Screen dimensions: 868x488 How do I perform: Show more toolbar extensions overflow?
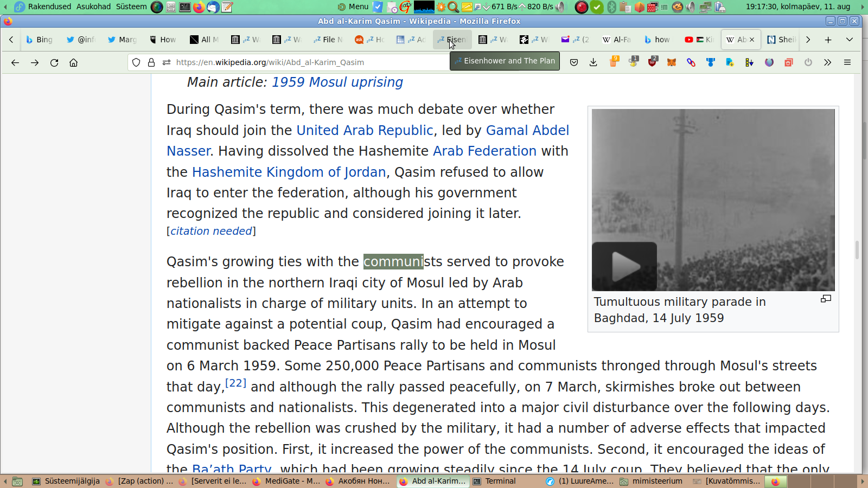(828, 62)
